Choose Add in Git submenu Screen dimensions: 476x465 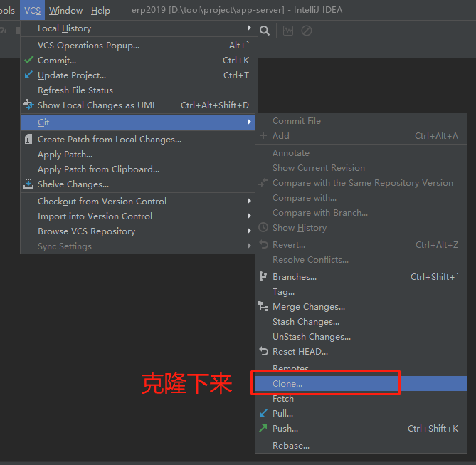[x=361, y=135]
